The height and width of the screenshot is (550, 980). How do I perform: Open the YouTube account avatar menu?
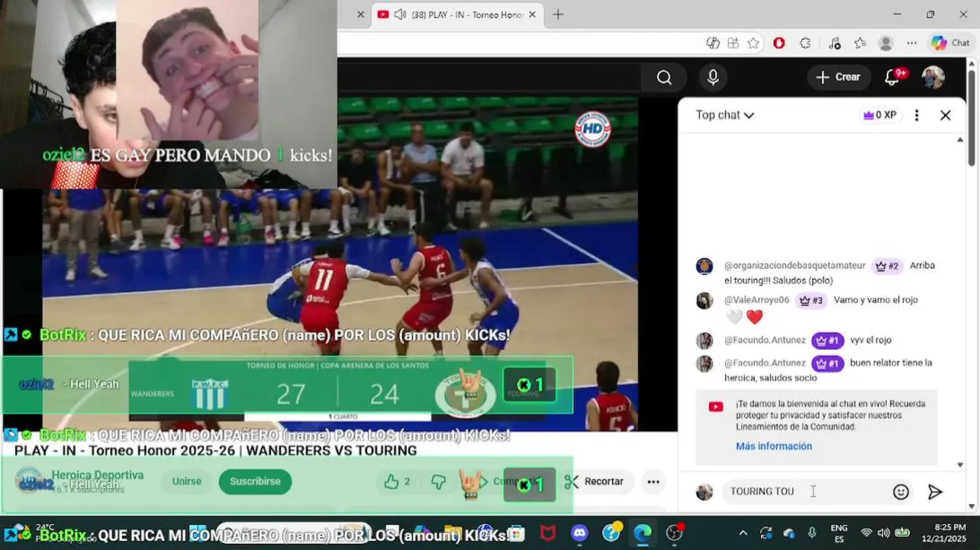[933, 77]
